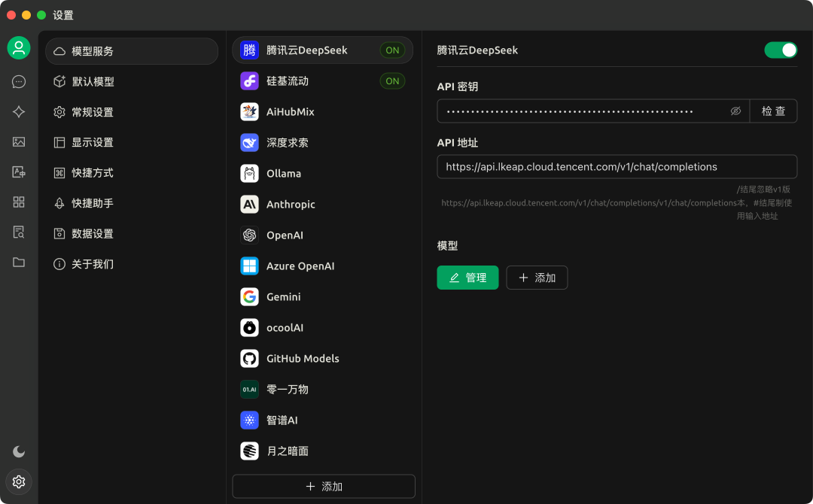Show the API key with eye icon

735,111
